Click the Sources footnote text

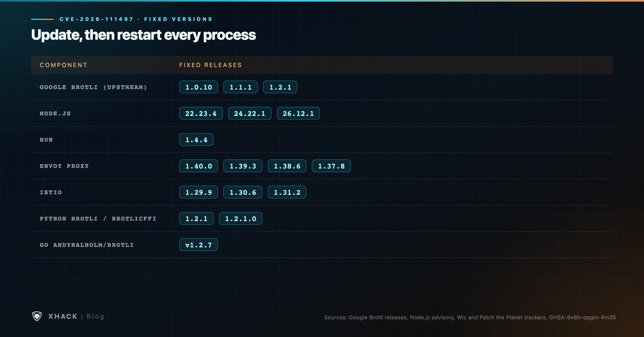click(470, 317)
